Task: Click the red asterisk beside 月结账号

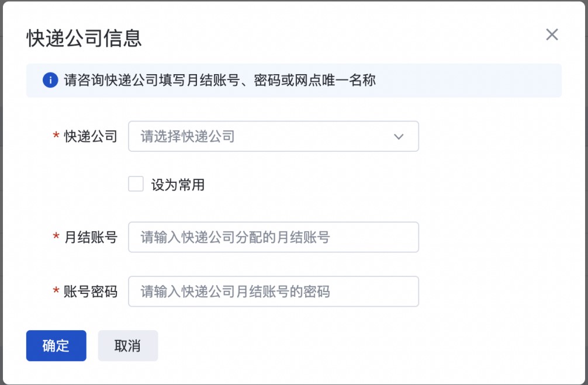Action: (56, 237)
